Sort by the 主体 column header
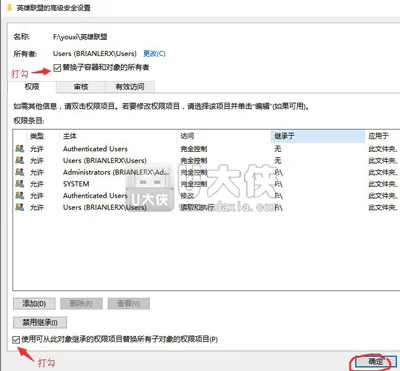Viewport: 400px width, 371px height. point(118,136)
